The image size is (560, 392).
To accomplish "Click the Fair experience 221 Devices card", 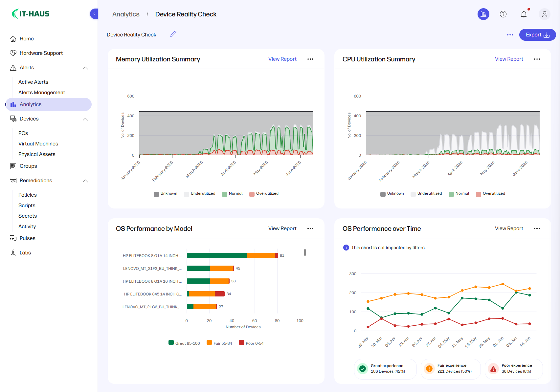I will click(x=451, y=369).
